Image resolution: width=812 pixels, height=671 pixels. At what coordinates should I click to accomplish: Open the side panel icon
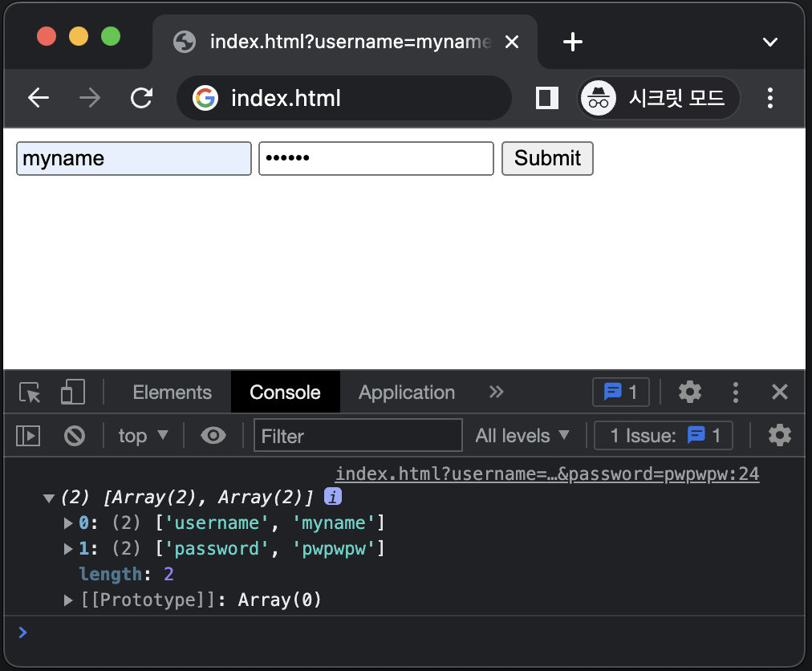[546, 98]
